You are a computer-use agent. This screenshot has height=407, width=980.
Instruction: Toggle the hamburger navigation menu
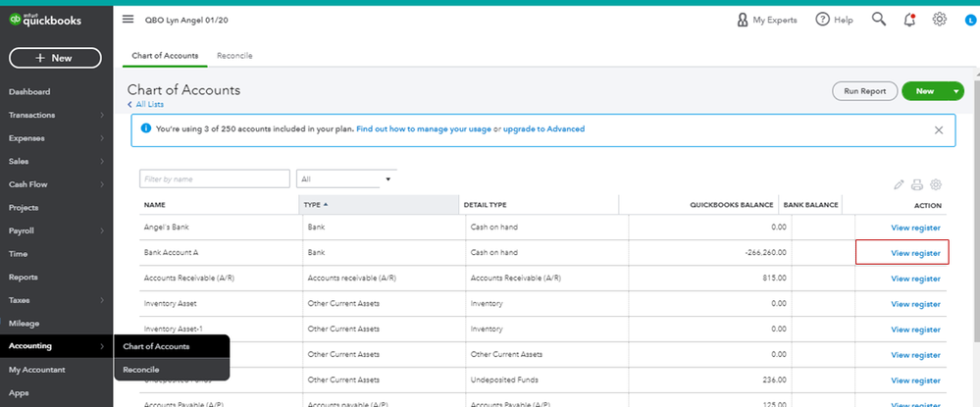129,20
